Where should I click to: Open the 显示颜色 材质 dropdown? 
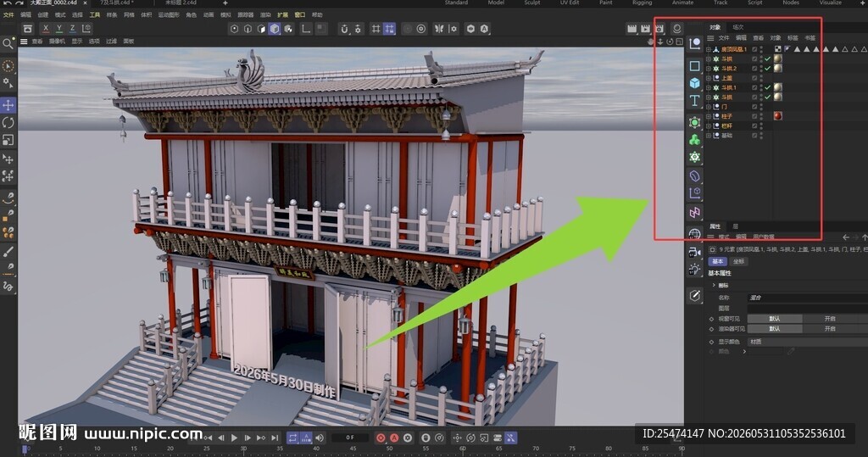[x=808, y=342]
